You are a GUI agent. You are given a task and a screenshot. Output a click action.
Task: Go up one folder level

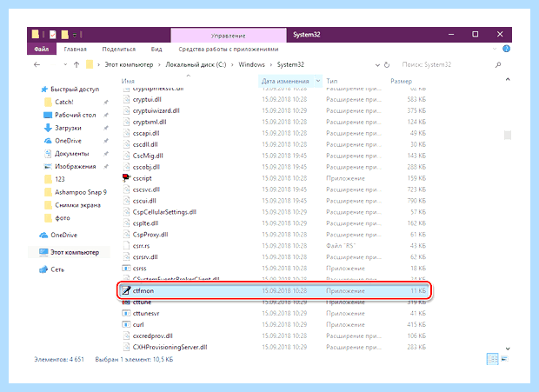click(x=77, y=64)
